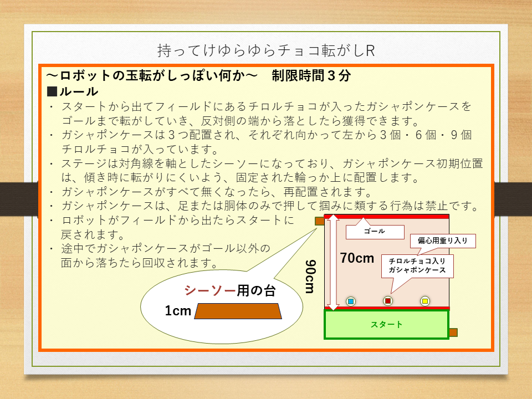The width and height of the screenshot is (532, 399).
Task: Click the red goal line atop the field
Action: point(386,216)
